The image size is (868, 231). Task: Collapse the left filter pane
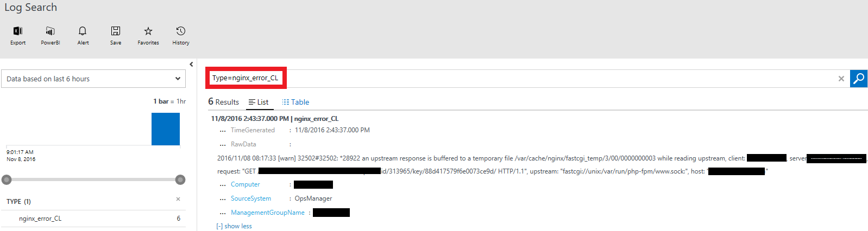(191, 65)
